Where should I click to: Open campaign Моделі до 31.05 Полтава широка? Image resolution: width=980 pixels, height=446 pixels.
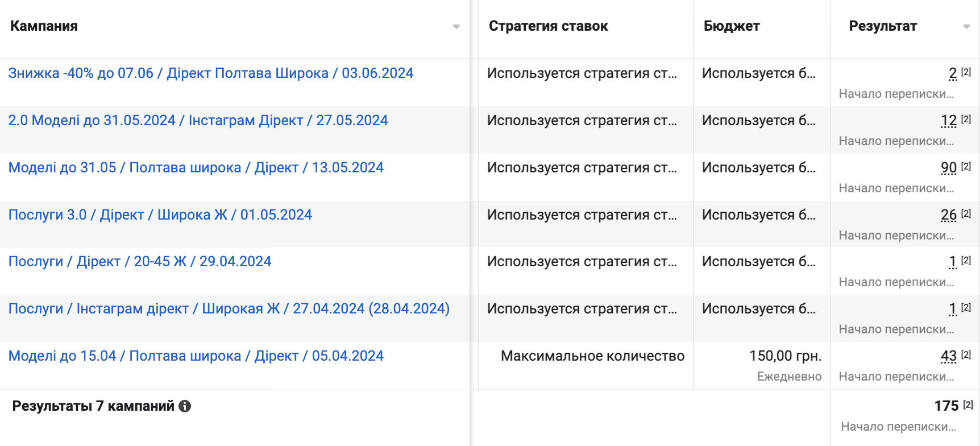click(x=196, y=168)
